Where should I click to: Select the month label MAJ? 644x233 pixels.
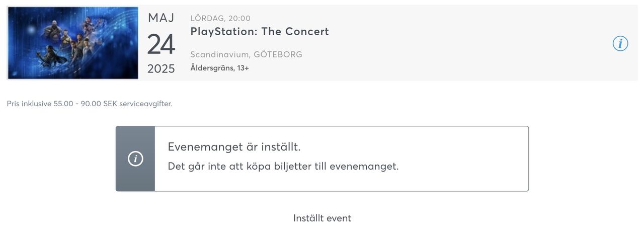161,18
